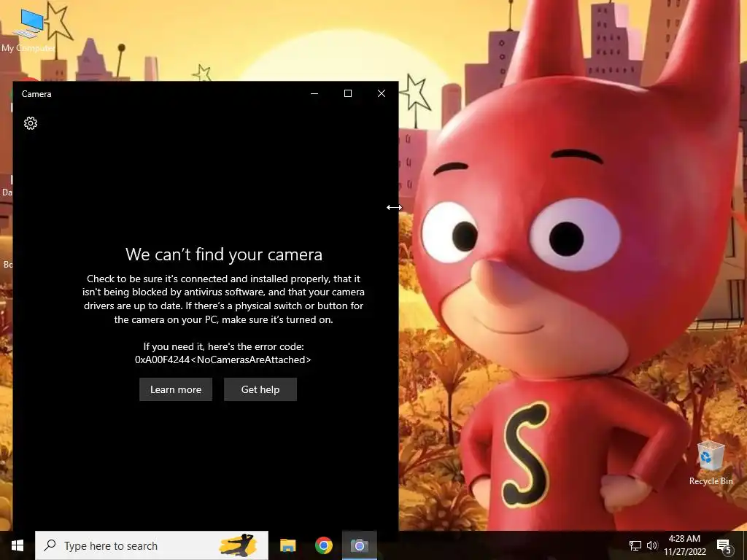Close the Camera window
This screenshot has width=747, height=560.
[x=381, y=93]
